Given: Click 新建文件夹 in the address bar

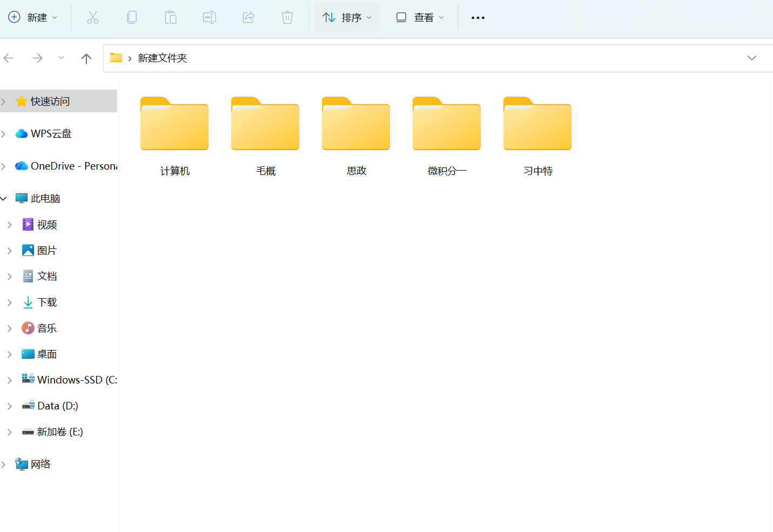Looking at the screenshot, I should 162,58.
